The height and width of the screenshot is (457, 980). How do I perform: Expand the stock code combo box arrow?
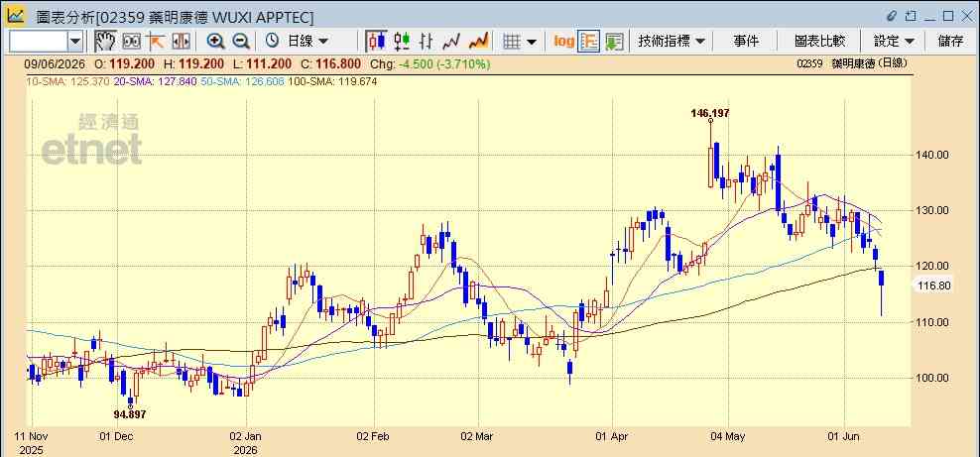click(75, 42)
